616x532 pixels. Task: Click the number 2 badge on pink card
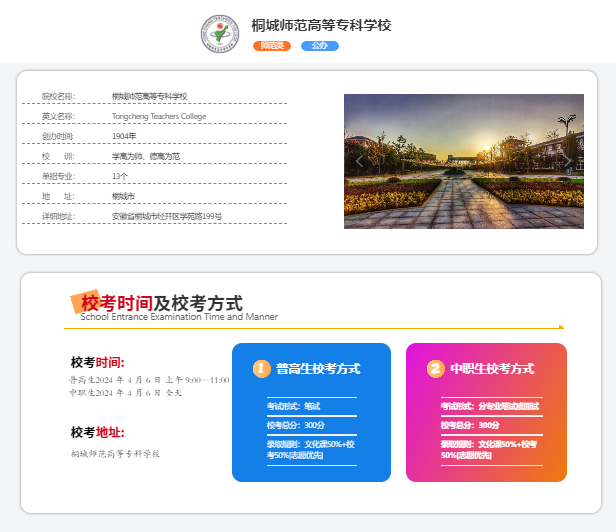[436, 369]
